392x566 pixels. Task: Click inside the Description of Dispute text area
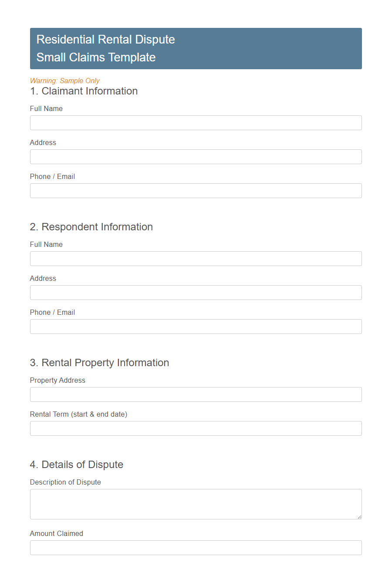196,503
